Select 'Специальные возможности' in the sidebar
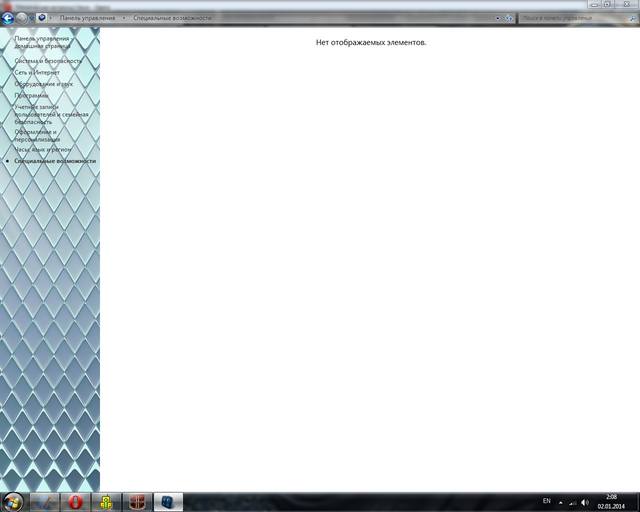Viewport: 640px width, 512px height. point(55,161)
